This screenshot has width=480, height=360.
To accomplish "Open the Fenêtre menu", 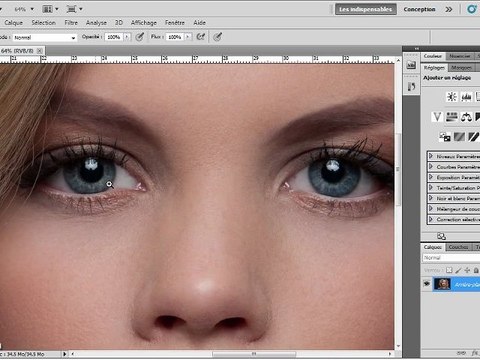I will click(175, 23).
